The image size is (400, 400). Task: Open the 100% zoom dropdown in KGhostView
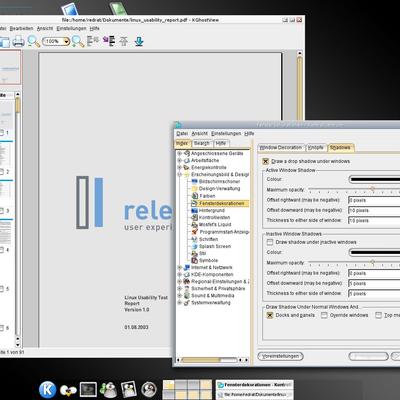(x=66, y=42)
